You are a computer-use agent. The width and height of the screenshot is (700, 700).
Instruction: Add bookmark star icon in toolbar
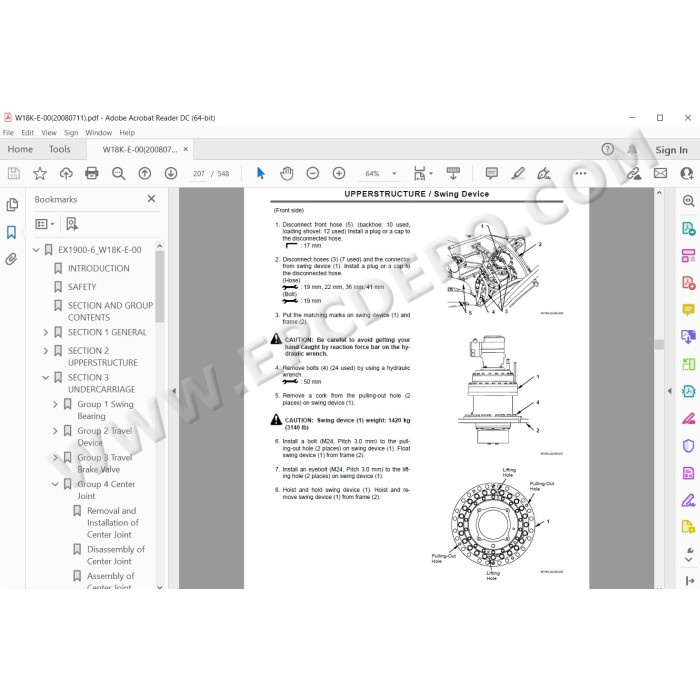point(40,173)
